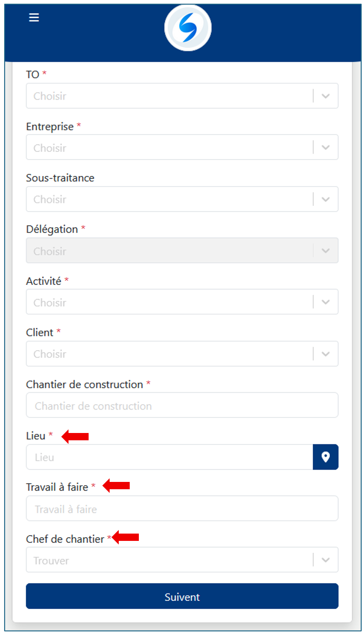Expand the TO dropdown chevron
The image size is (364, 636).
pos(325,96)
